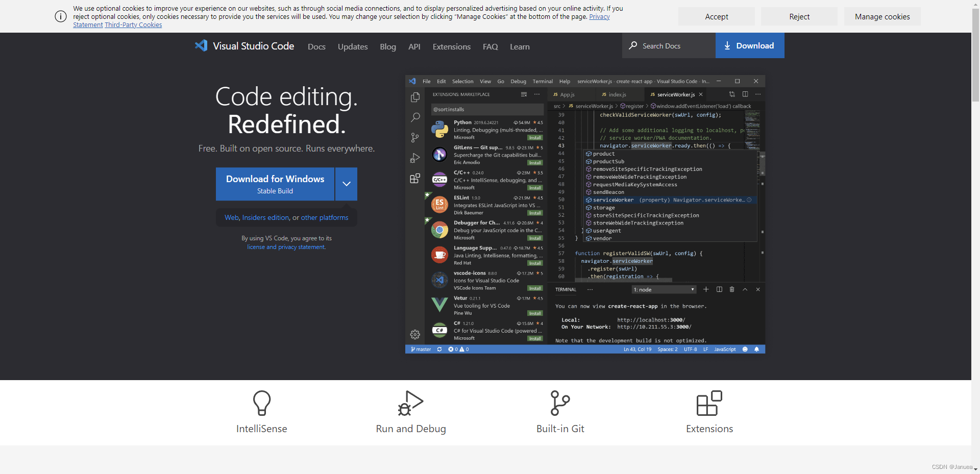Viewport: 980px width, 474px height.
Task: Click the Built-in Git branch icon
Action: [x=560, y=403]
